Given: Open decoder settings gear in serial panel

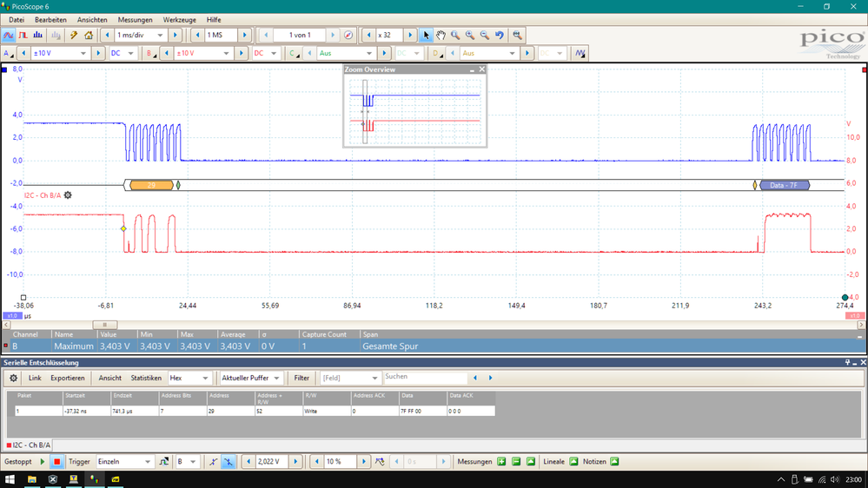Looking at the screenshot, I should point(13,379).
